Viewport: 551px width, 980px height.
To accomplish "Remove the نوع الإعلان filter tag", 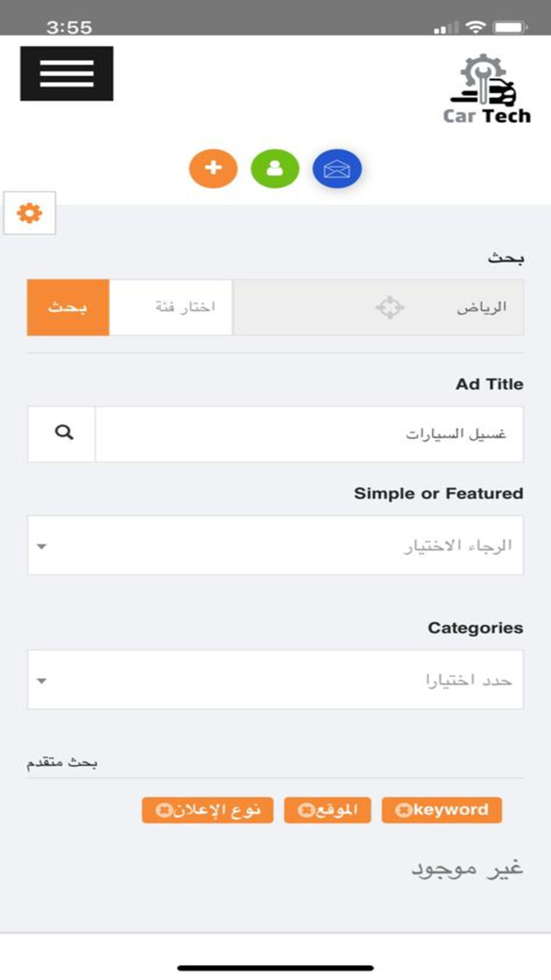I will pos(164,811).
